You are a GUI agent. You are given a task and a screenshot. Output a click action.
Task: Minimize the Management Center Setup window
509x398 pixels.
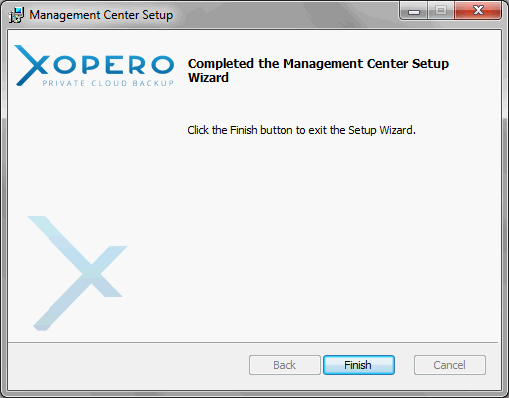pyautogui.click(x=414, y=11)
